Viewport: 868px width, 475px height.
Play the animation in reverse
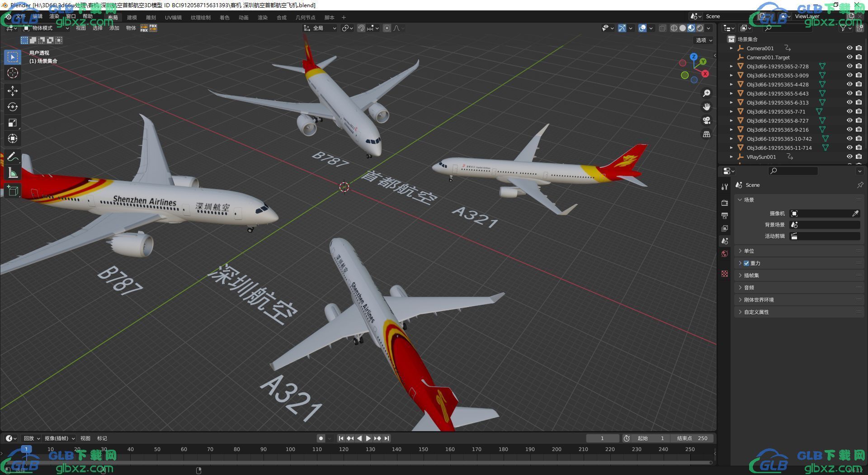click(x=359, y=438)
